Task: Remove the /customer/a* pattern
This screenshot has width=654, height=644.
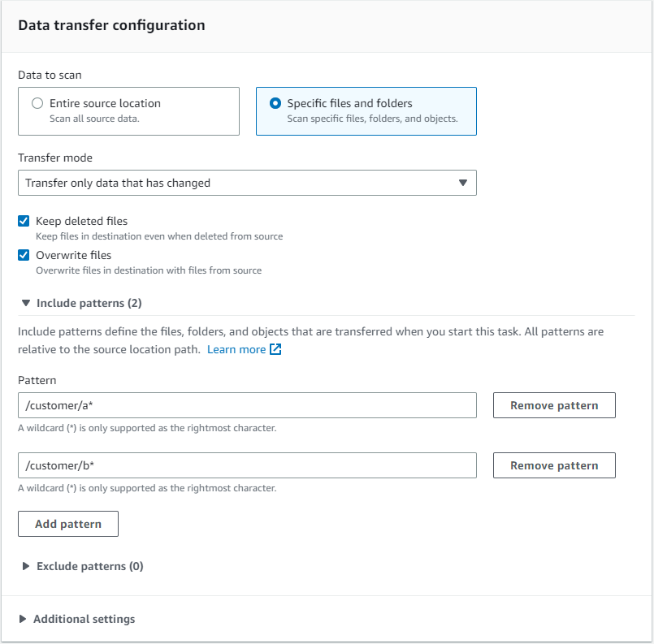Action: 553,404
